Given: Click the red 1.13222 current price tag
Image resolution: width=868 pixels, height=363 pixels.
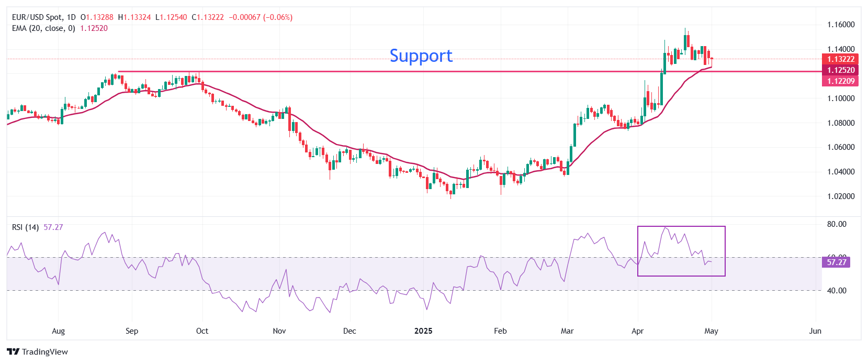Looking at the screenshot, I should coord(840,59).
